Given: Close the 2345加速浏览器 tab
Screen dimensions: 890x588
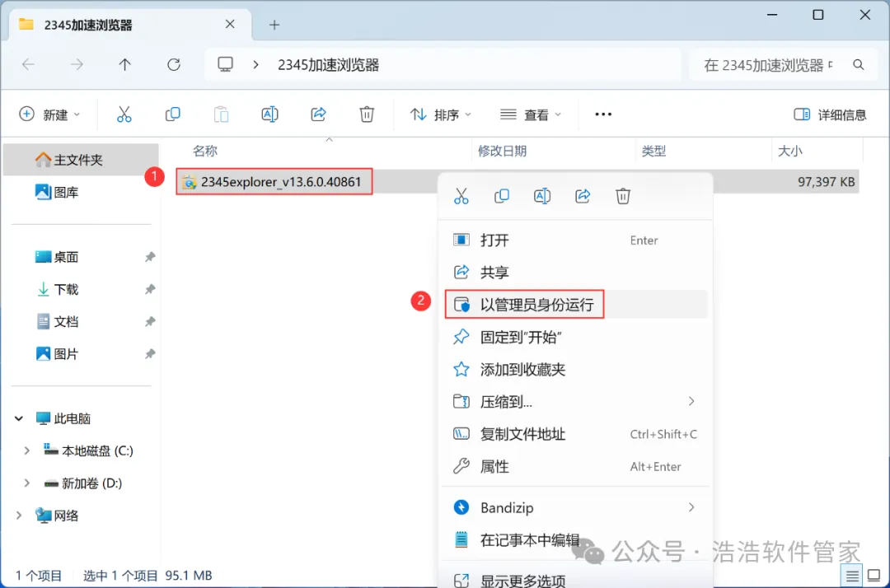Looking at the screenshot, I should (230, 25).
